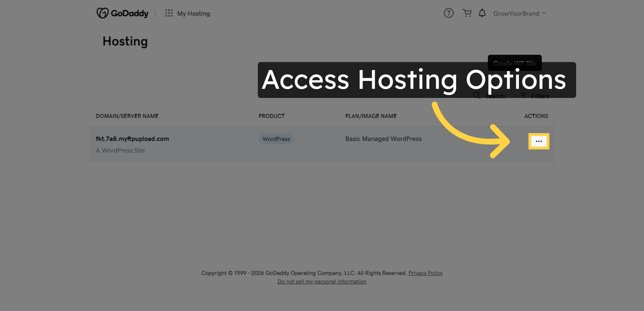Click the notifications bell icon

[482, 13]
